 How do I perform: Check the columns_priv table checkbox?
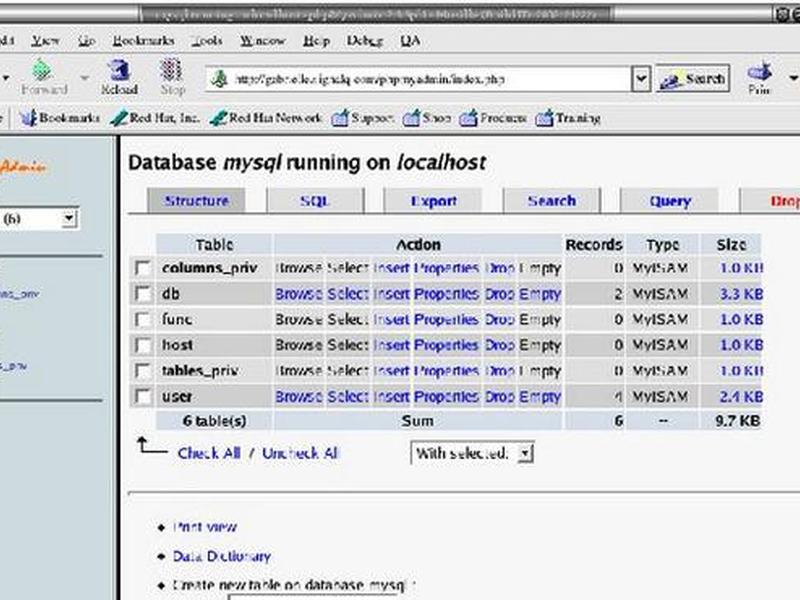142,268
